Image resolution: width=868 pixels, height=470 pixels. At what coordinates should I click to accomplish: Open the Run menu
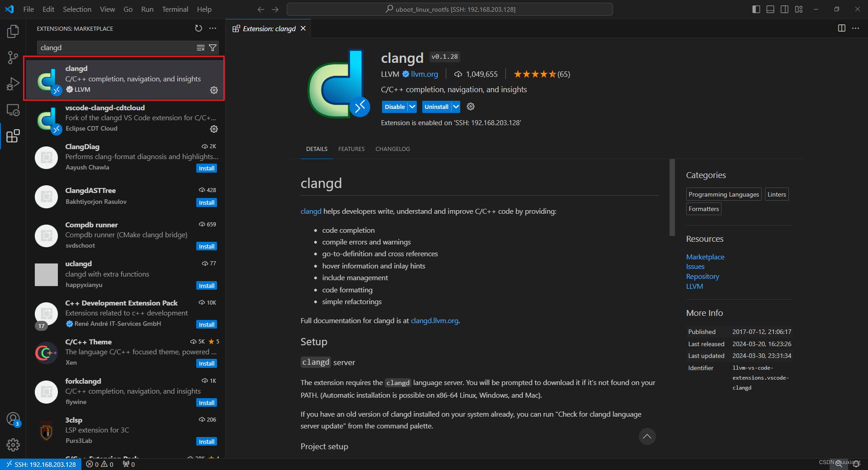pyautogui.click(x=147, y=9)
